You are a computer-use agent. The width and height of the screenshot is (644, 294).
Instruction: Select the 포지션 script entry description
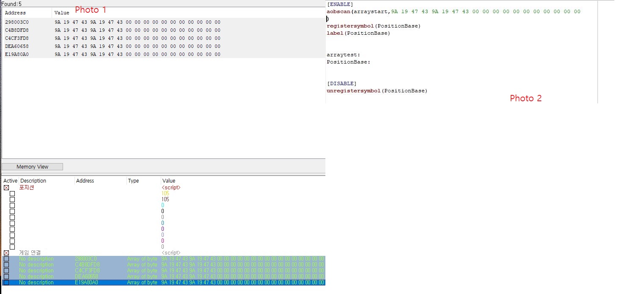coord(27,188)
